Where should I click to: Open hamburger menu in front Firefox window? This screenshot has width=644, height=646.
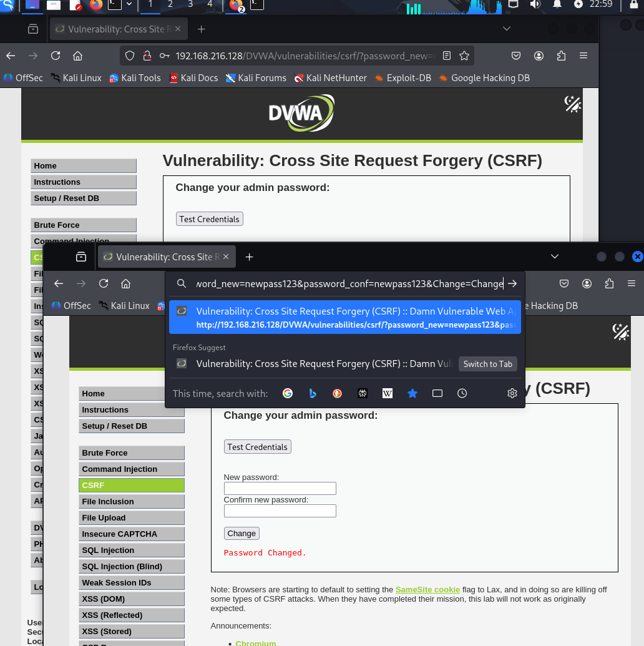pyautogui.click(x=632, y=283)
